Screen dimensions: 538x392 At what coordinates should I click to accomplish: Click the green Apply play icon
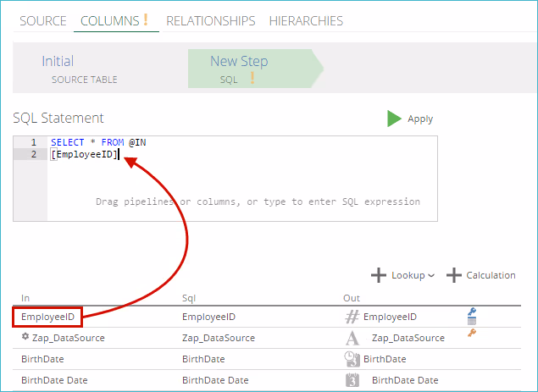tap(394, 119)
